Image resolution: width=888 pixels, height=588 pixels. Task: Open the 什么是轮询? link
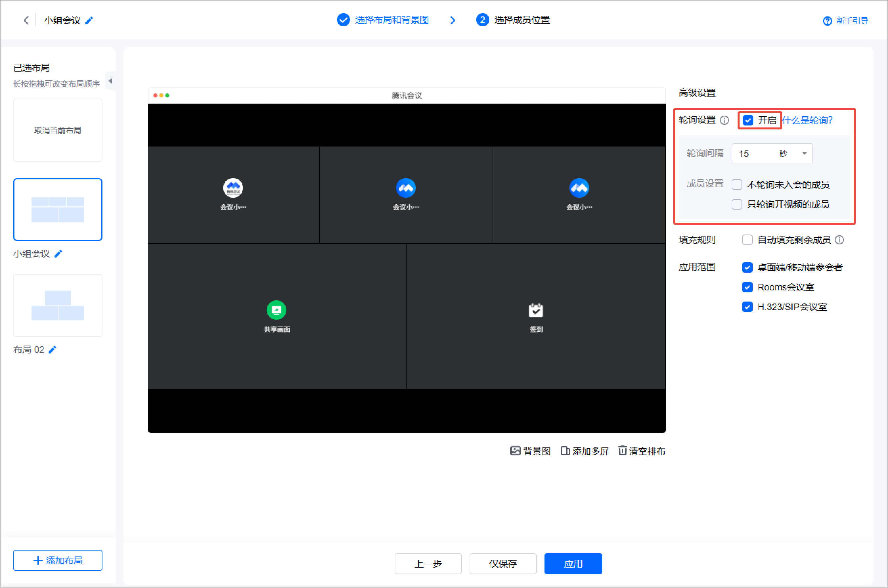(x=808, y=120)
